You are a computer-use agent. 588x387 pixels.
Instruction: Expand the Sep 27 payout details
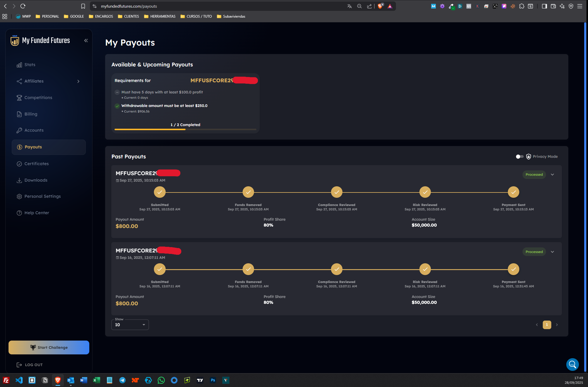(x=552, y=175)
